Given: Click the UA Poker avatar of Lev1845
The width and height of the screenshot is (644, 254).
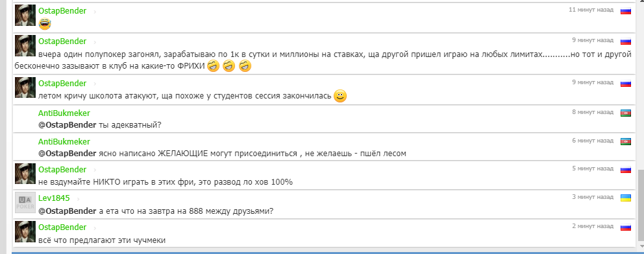Looking at the screenshot, I should pyautogui.click(x=25, y=202).
